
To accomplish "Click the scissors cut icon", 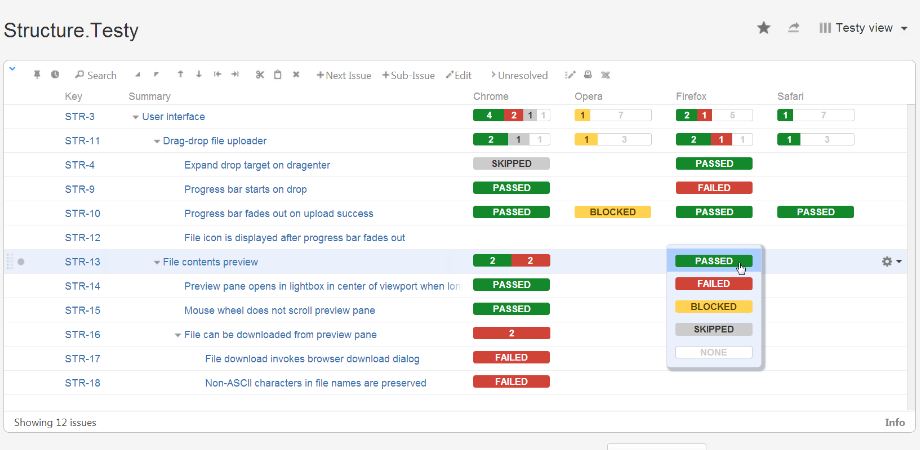I will tap(260, 75).
